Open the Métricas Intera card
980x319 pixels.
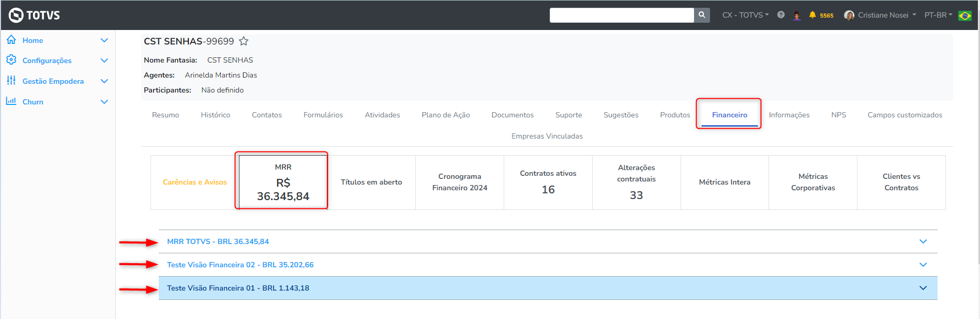pos(725,183)
